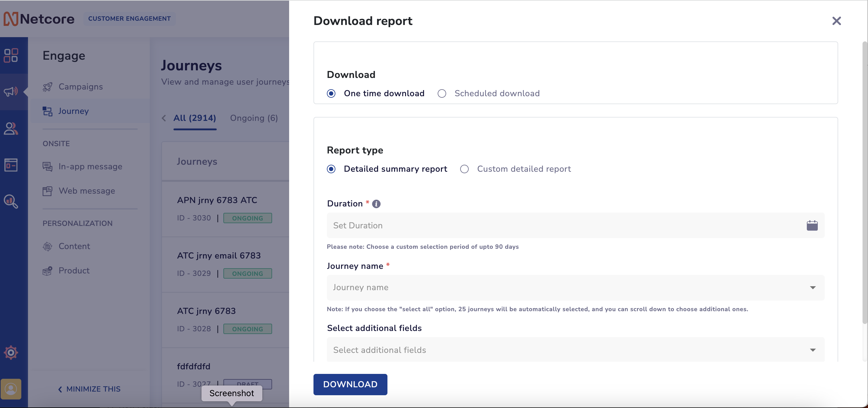Choose One time download radio button
The width and height of the screenshot is (868, 408).
pos(331,93)
